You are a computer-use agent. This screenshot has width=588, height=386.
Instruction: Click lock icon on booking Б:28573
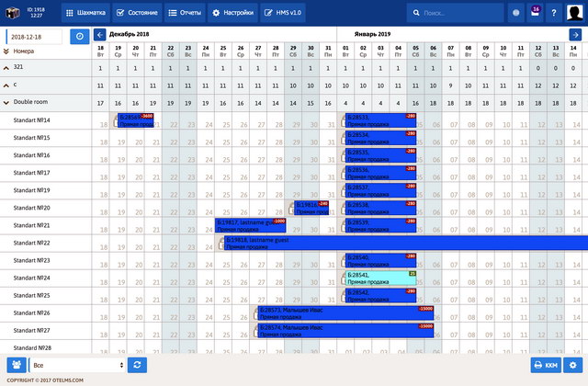(255, 314)
